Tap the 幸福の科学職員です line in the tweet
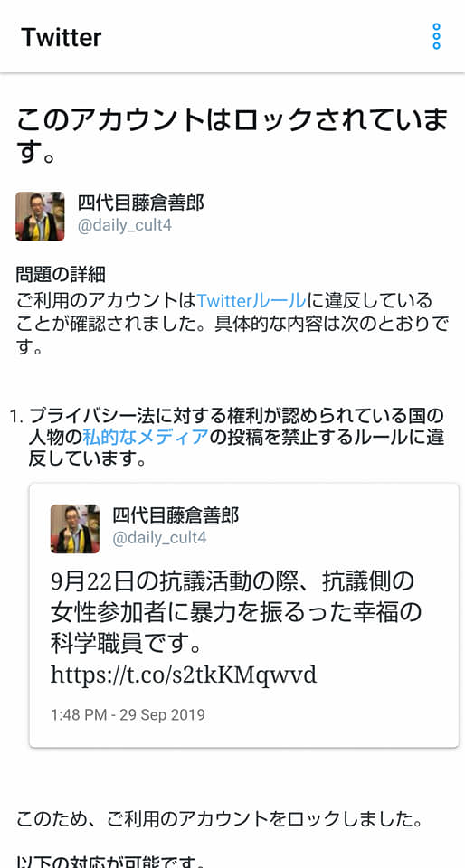Screen dimensions: 465x868 (x=128, y=644)
